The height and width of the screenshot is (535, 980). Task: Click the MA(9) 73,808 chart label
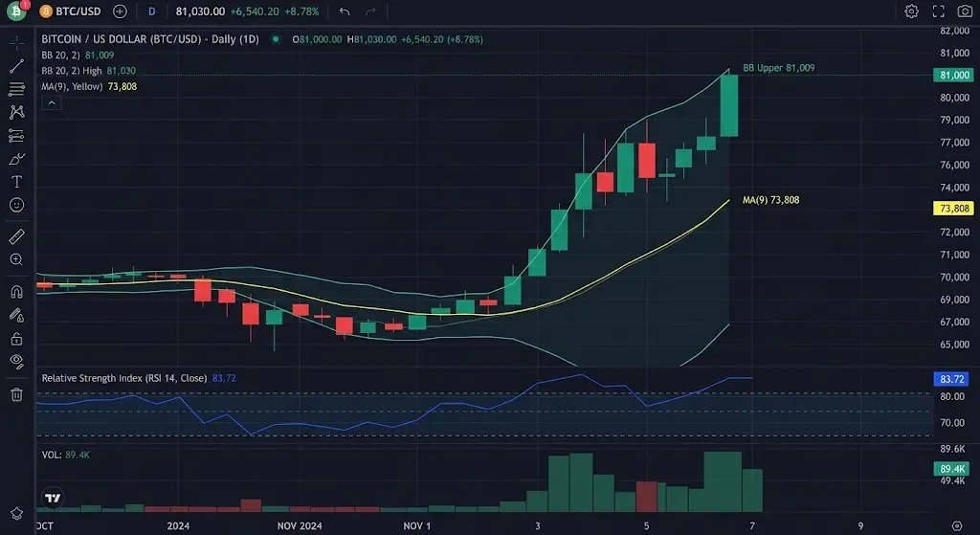(x=770, y=200)
